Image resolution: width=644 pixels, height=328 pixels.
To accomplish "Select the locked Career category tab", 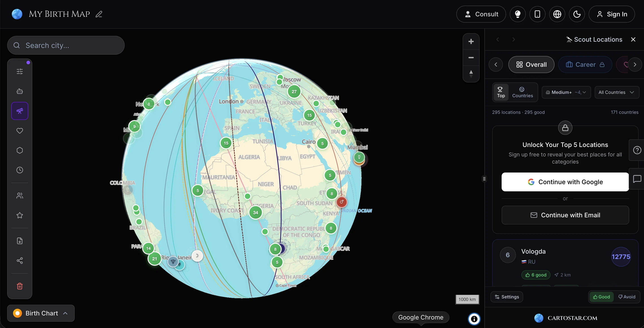I will pyautogui.click(x=585, y=65).
